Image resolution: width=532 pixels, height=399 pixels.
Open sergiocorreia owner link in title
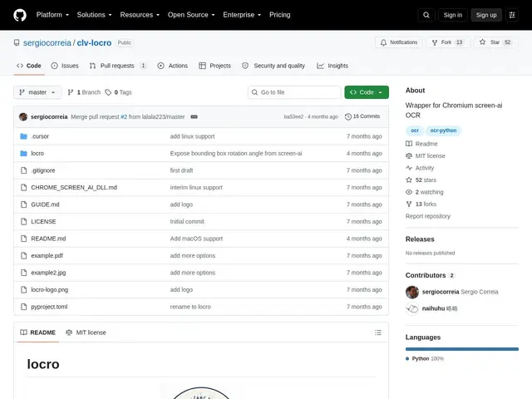point(47,42)
